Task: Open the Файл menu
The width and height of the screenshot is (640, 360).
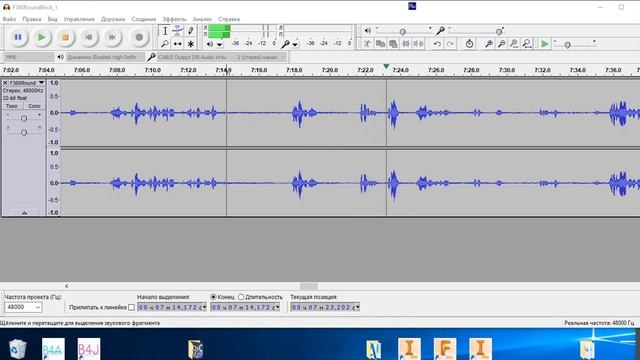Action: (x=9, y=19)
